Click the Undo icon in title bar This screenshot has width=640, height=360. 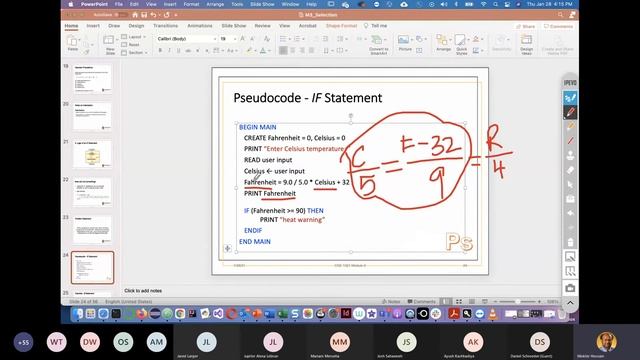(153, 15)
